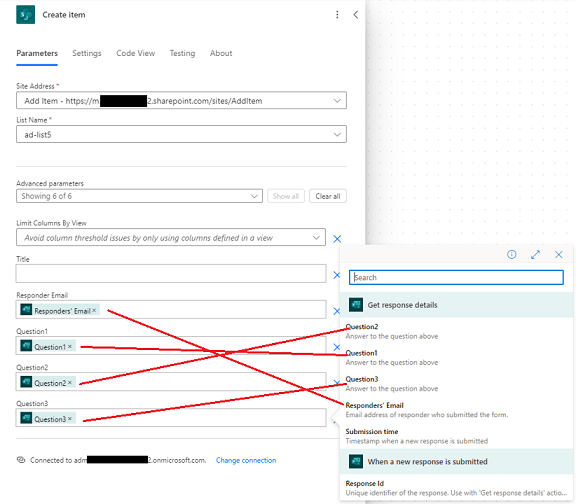Expand the Site Address dropdown
This screenshot has height=504, width=576.
click(181, 101)
